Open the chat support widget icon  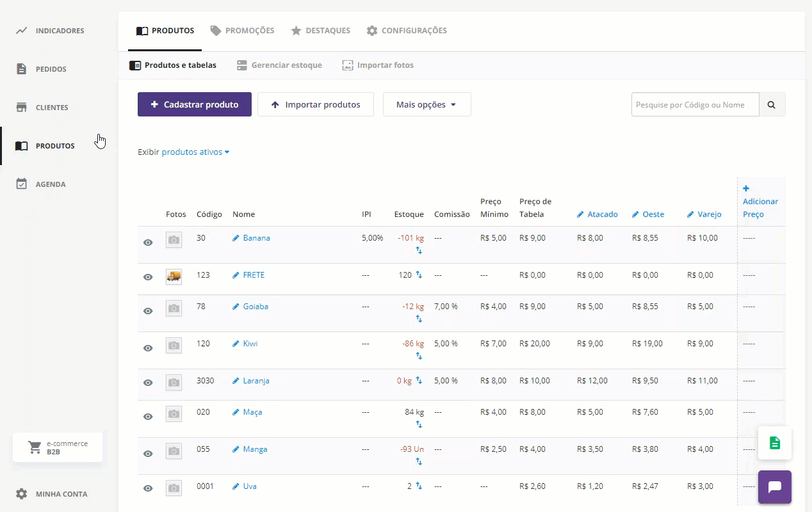[x=775, y=487]
